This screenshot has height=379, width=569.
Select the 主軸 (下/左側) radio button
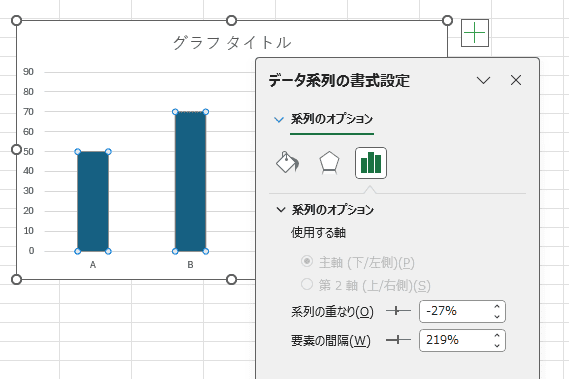pyautogui.click(x=307, y=261)
